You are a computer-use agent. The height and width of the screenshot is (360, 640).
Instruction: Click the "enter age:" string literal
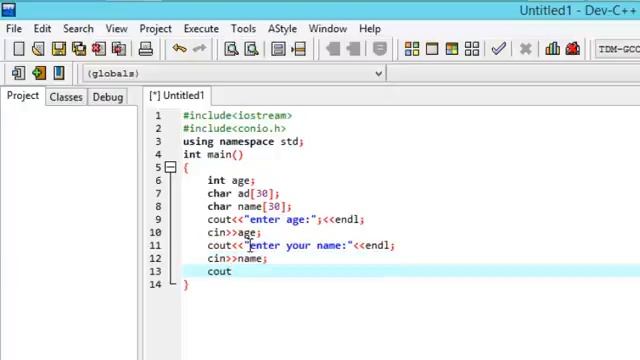280,220
